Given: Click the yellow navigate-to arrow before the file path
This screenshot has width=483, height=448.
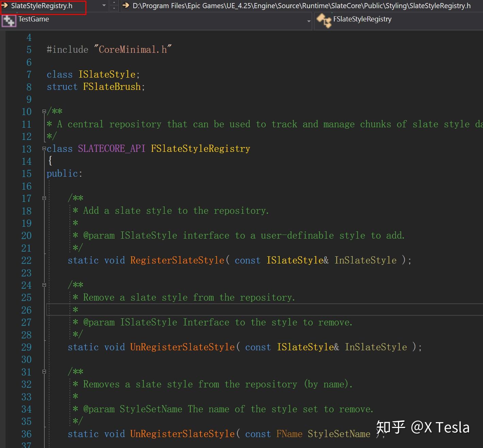Looking at the screenshot, I should [126, 6].
